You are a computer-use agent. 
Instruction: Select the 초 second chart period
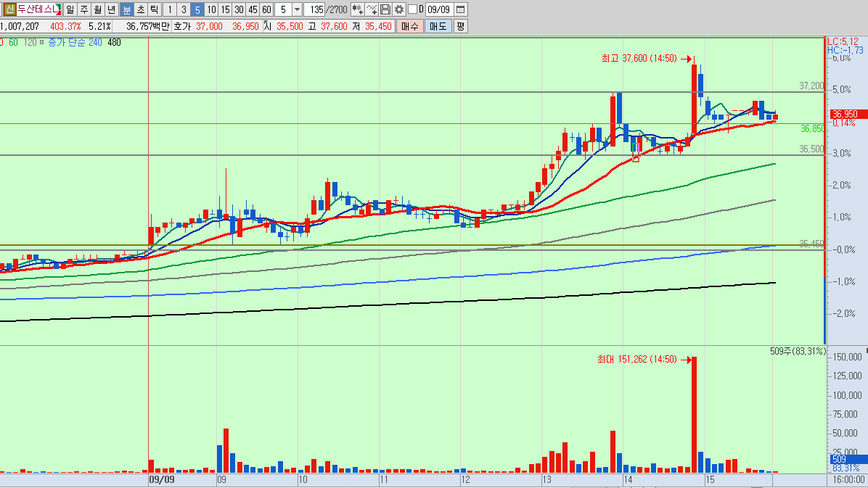click(141, 9)
